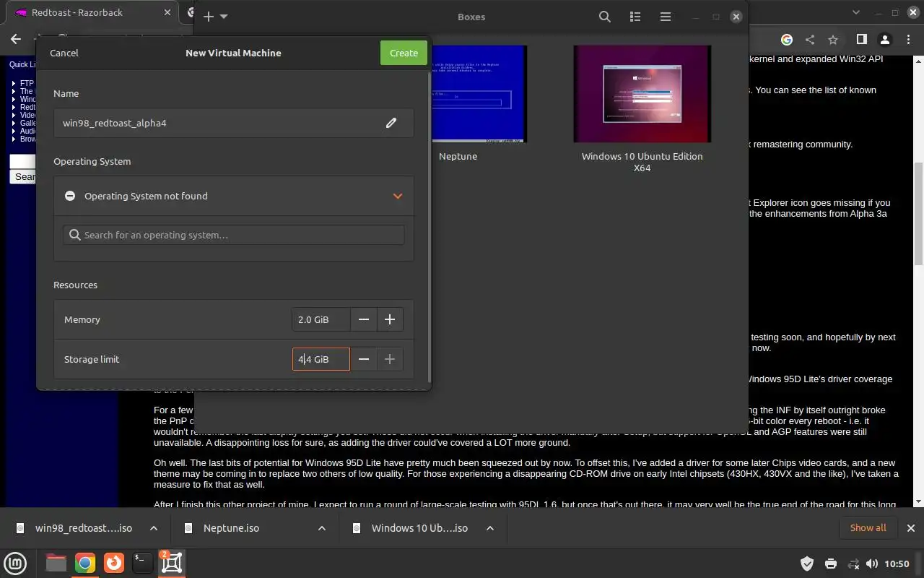
Task: Open the terminal from the taskbar
Action: 142,563
